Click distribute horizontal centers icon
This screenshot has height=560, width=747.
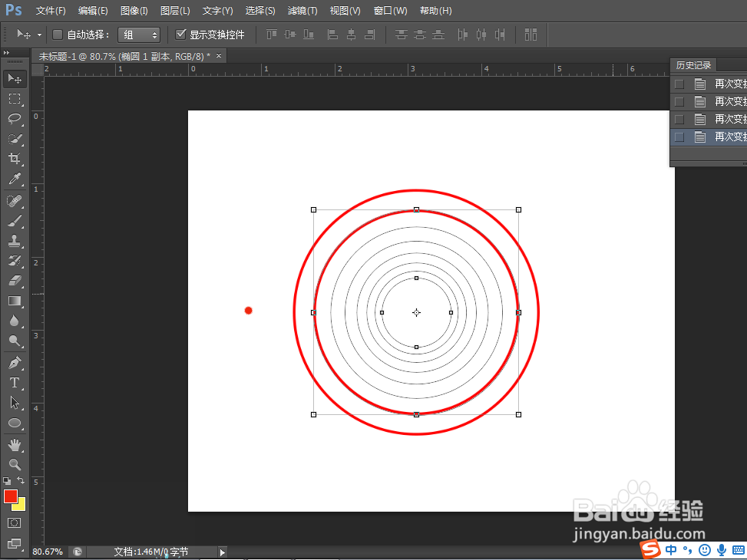point(481,35)
